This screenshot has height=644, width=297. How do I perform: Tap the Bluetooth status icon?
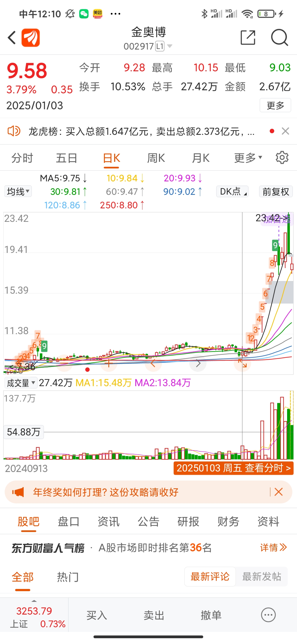[x=204, y=14]
